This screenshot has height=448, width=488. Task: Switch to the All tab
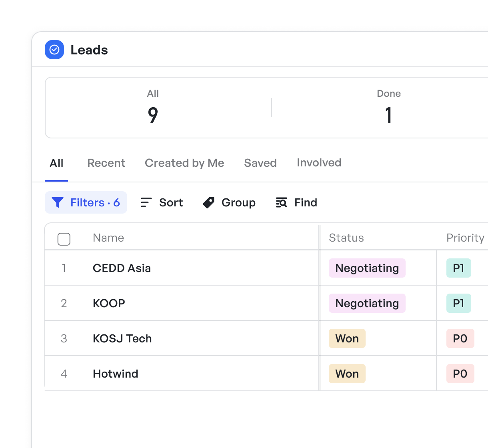(56, 163)
